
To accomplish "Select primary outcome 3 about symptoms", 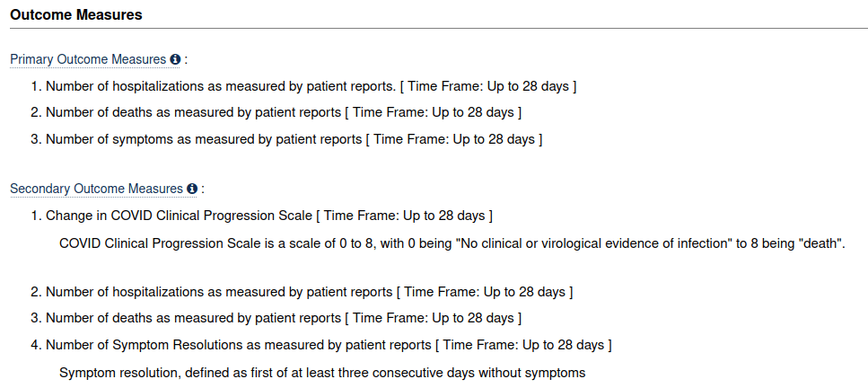I will pos(286,139).
